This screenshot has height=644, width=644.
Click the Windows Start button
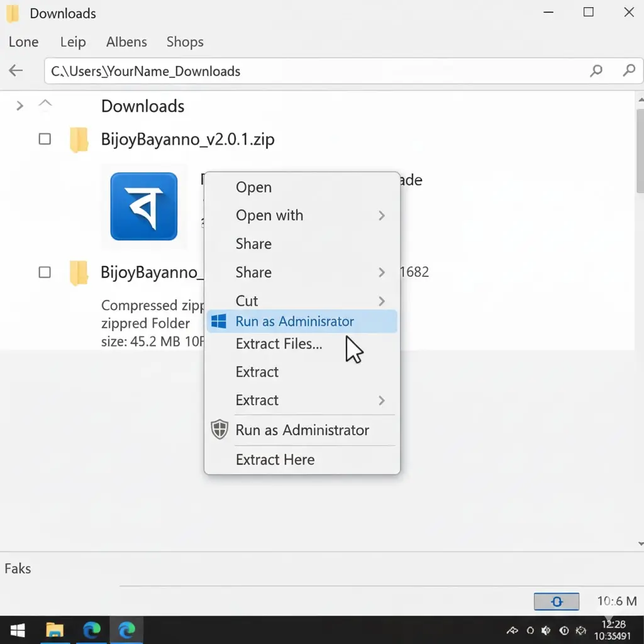click(x=17, y=630)
